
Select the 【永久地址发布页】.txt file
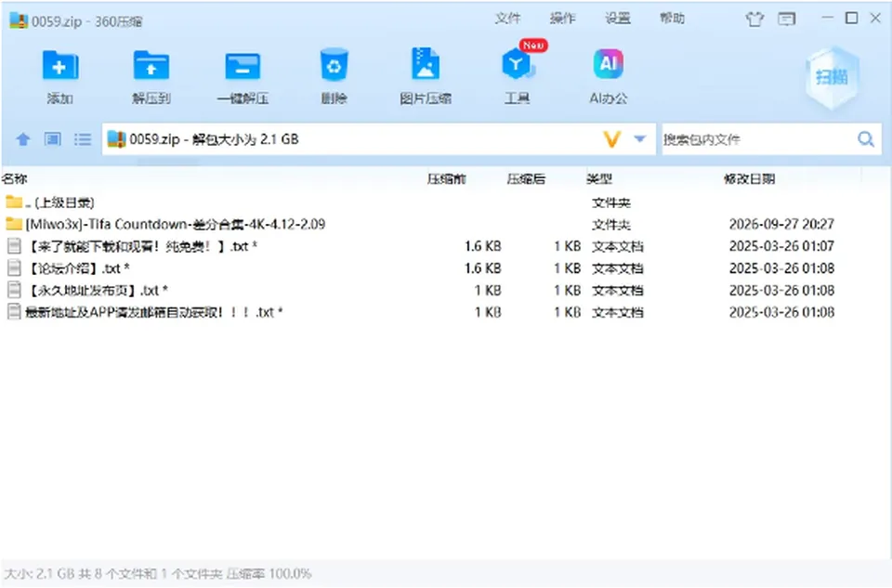coord(446,290)
